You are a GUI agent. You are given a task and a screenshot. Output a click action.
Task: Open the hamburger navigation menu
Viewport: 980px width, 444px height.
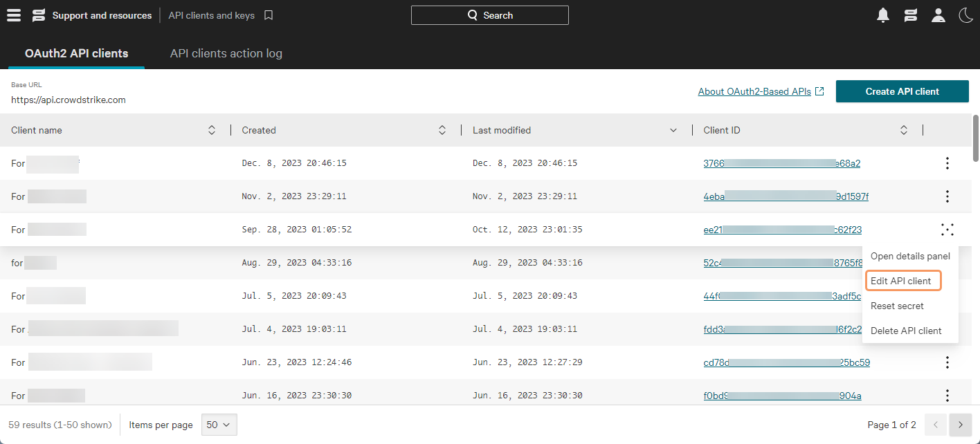(14, 15)
